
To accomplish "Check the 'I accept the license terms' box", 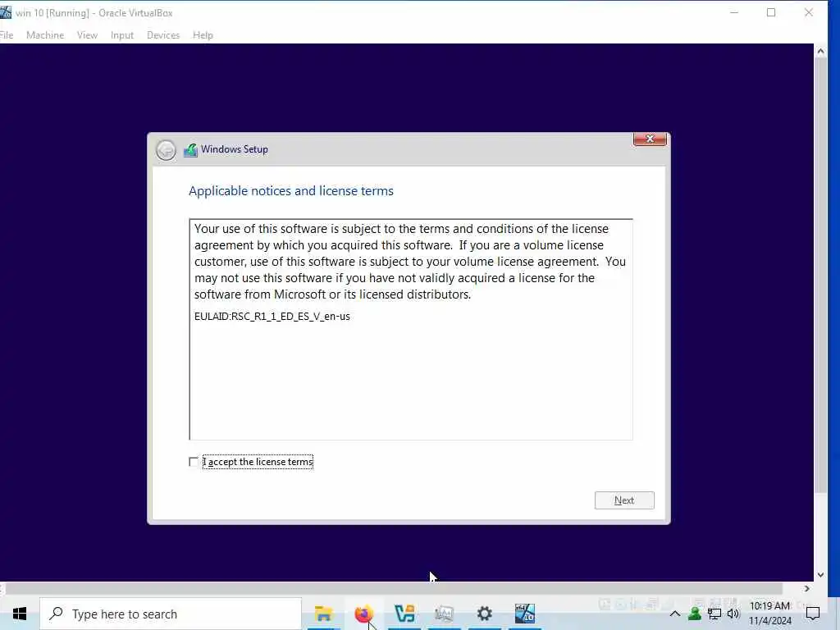I will (x=194, y=462).
